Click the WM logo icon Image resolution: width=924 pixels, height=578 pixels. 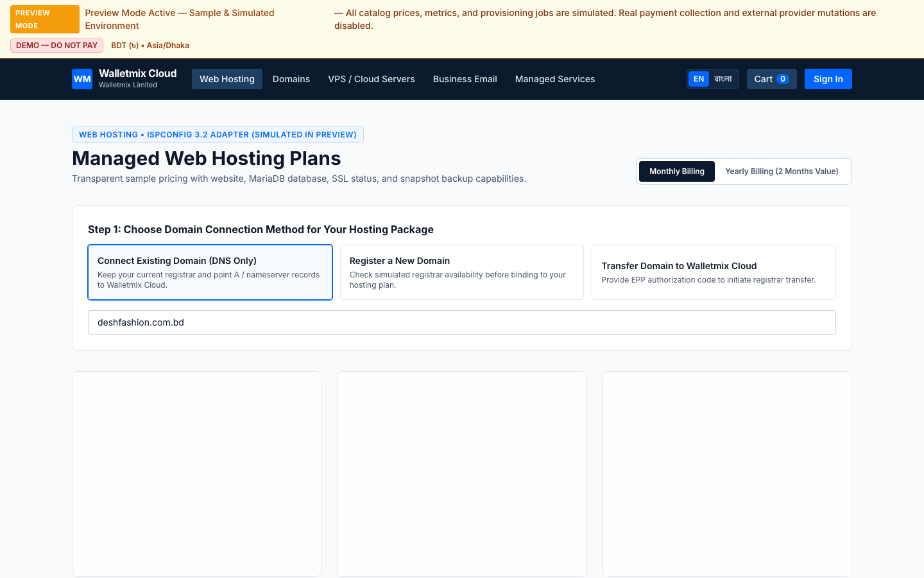point(82,79)
